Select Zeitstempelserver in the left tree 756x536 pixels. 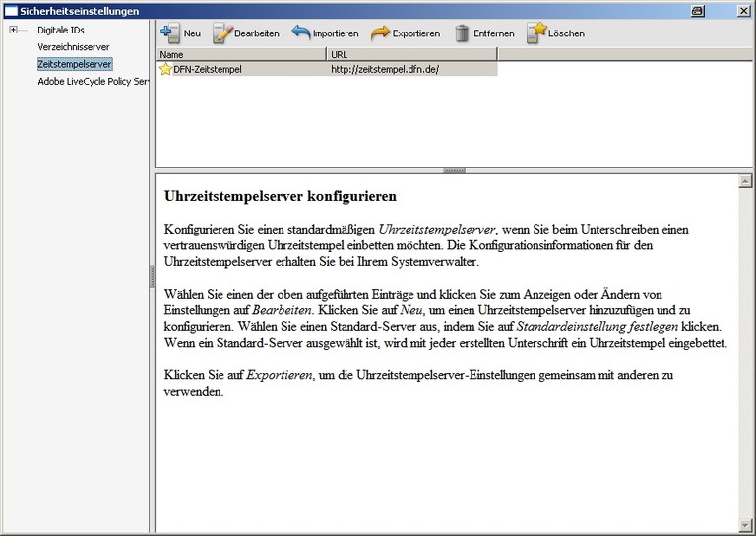tap(75, 64)
